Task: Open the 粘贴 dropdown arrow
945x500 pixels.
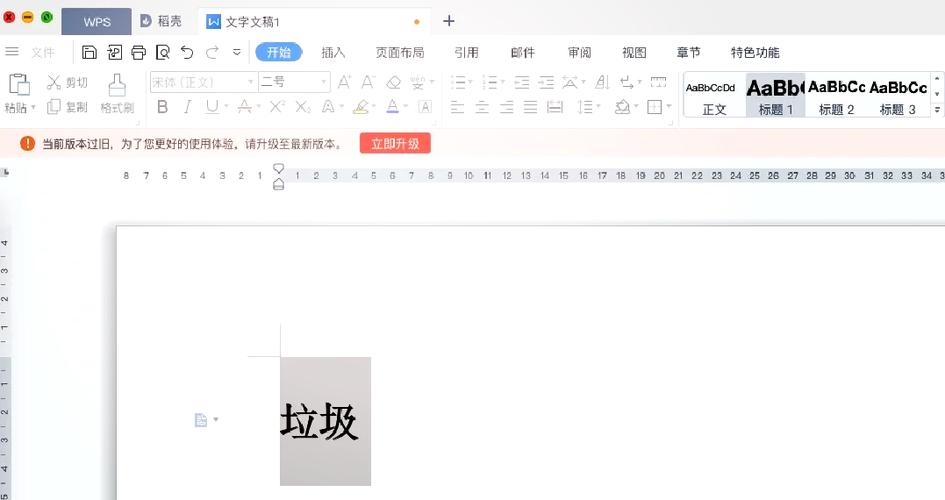Action: pyautogui.click(x=33, y=108)
